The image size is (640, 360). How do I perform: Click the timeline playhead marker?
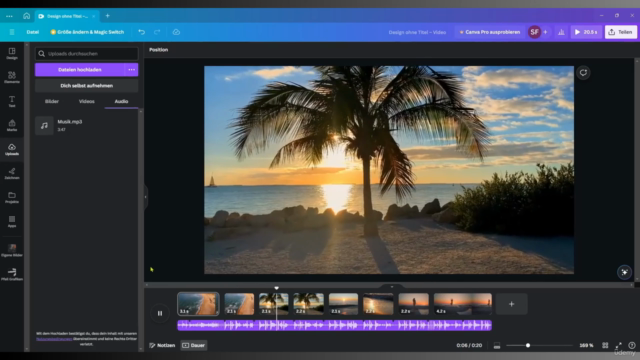coord(276,288)
